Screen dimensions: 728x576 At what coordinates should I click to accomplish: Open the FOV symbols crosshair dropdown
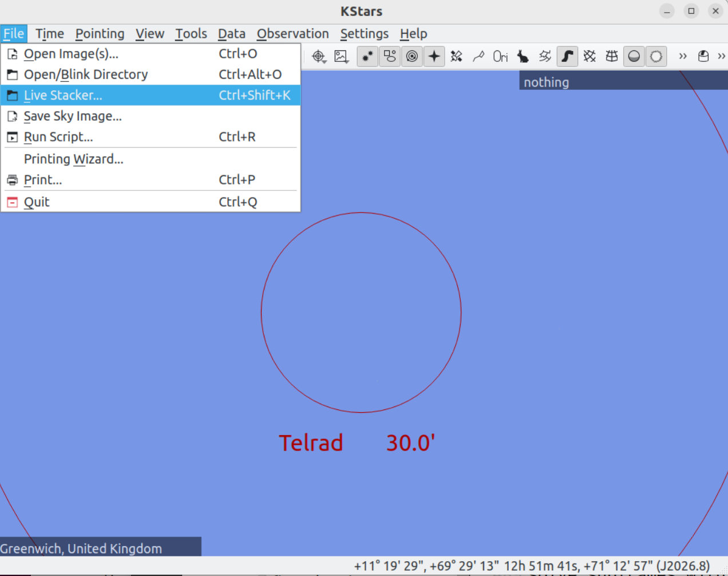coord(319,56)
